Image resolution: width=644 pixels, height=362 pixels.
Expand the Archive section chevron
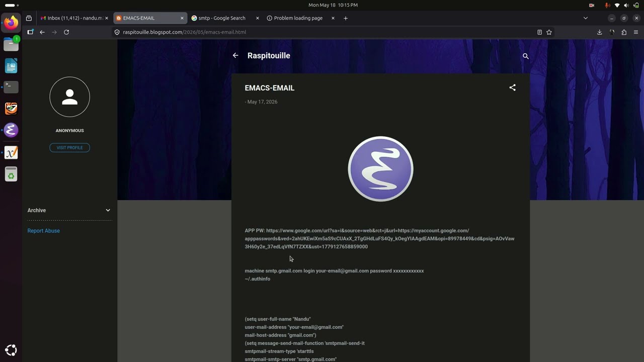[x=108, y=210]
